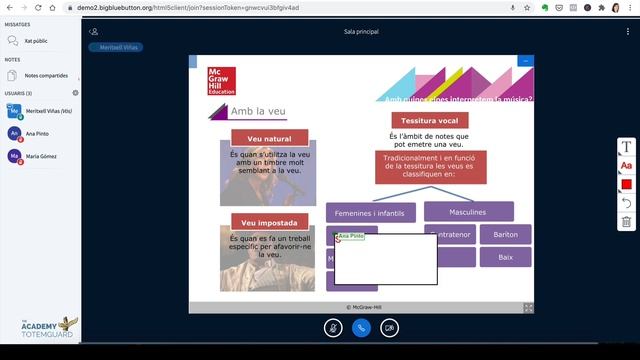Screen dimensions: 640x360
Task: Undo last whiteboard annotation
Action: click(x=626, y=203)
